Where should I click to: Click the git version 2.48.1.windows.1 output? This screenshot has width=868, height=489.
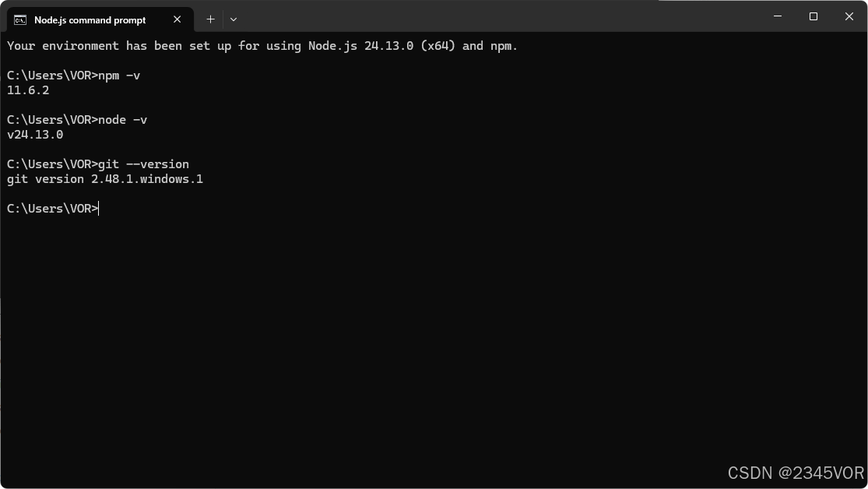click(104, 179)
